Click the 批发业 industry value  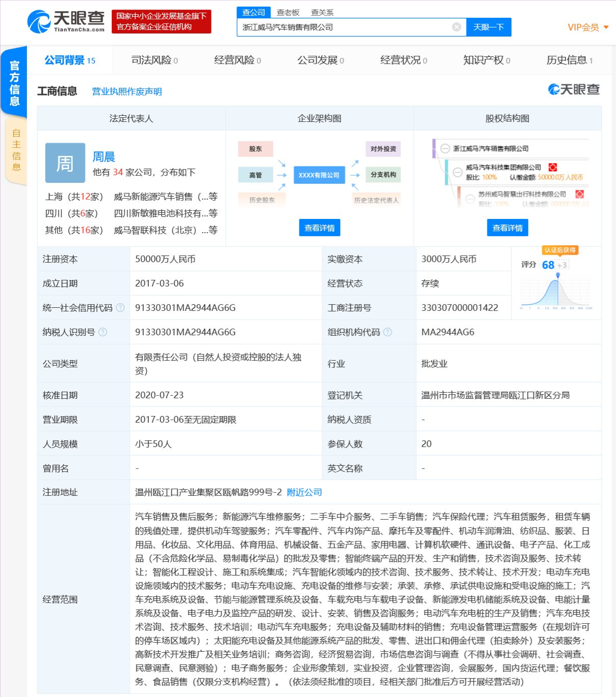[x=435, y=364]
